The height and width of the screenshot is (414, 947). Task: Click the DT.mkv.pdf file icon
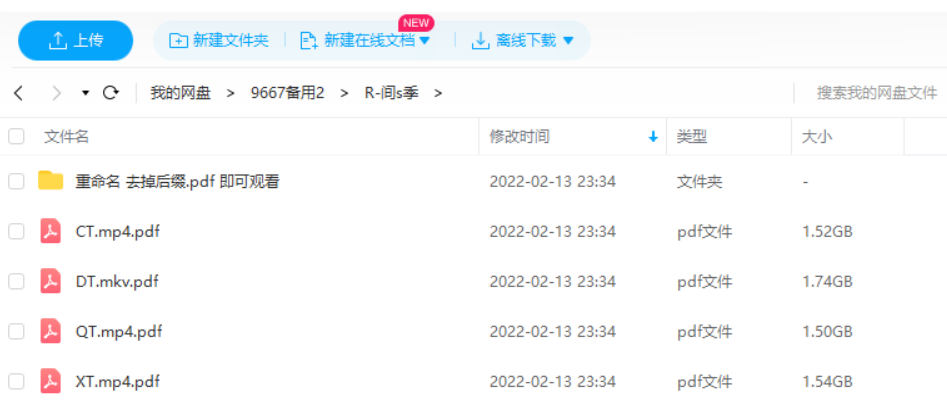pos(50,281)
